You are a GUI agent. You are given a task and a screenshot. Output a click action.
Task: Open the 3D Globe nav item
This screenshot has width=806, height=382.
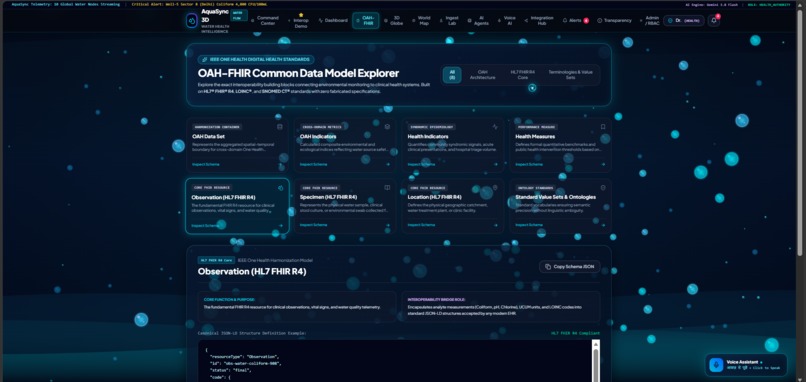394,21
